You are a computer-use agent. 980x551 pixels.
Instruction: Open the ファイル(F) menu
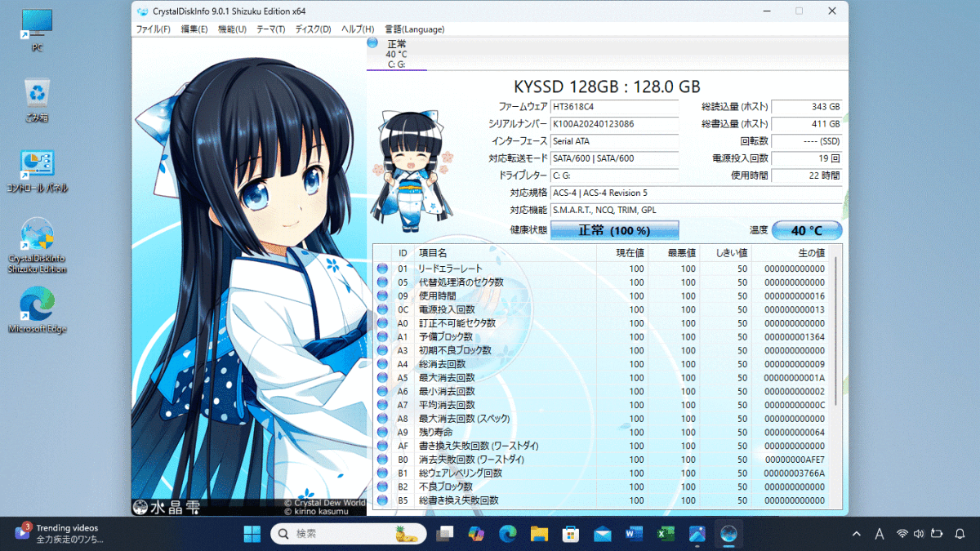(153, 29)
